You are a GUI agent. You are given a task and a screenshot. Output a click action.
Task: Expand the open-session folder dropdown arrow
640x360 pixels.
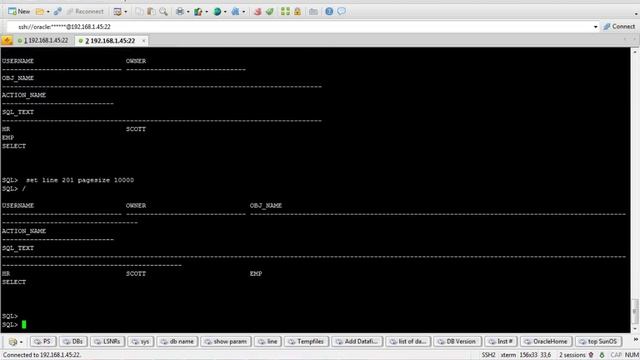(48, 12)
